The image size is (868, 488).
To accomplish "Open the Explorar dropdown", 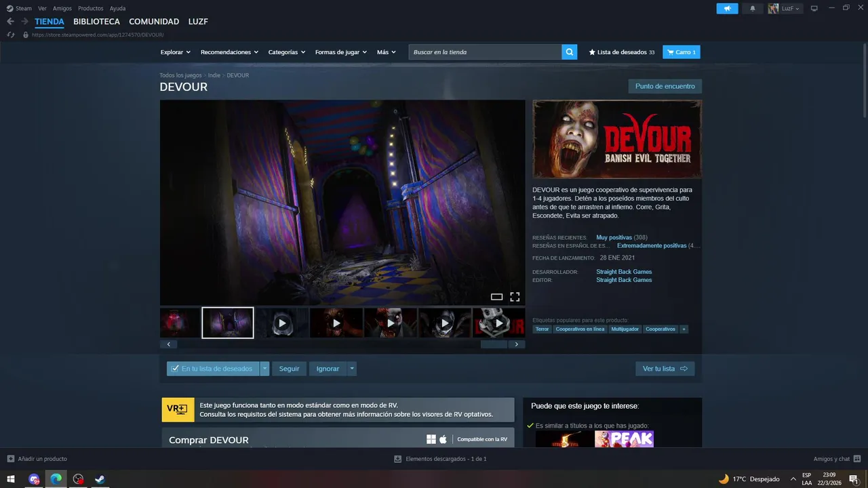I will coord(176,52).
